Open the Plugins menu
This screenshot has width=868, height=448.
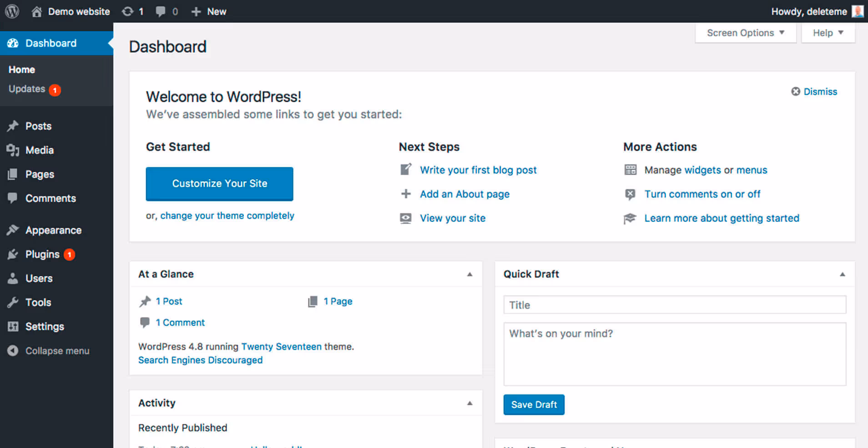tap(56, 254)
